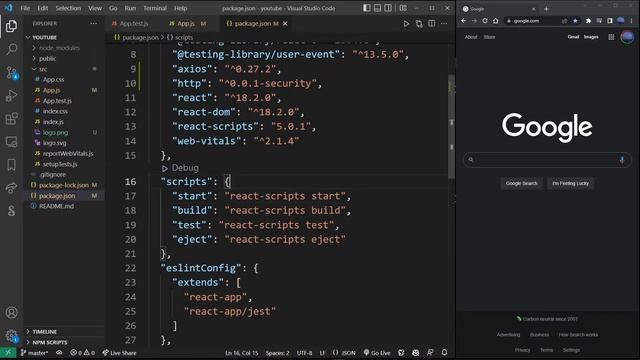The width and height of the screenshot is (640, 360).
Task: Click voice search microphone on Google
Action: pos(622,160)
